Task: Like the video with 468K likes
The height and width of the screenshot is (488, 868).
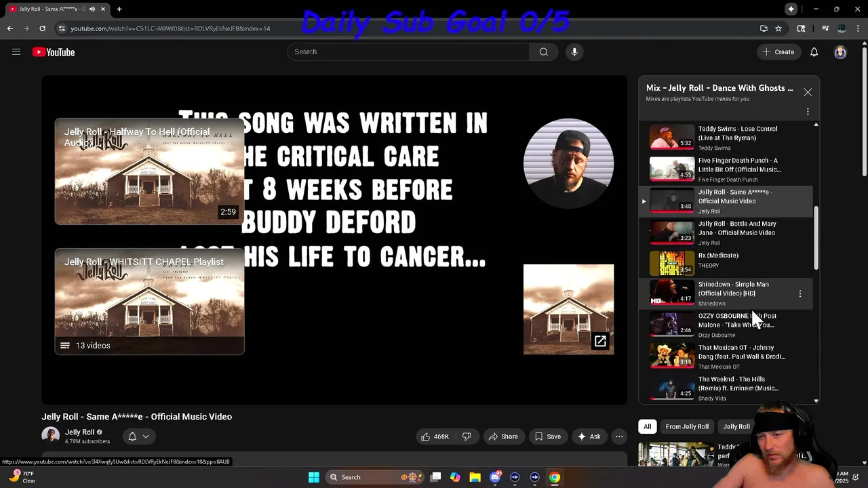Action: [x=435, y=436]
